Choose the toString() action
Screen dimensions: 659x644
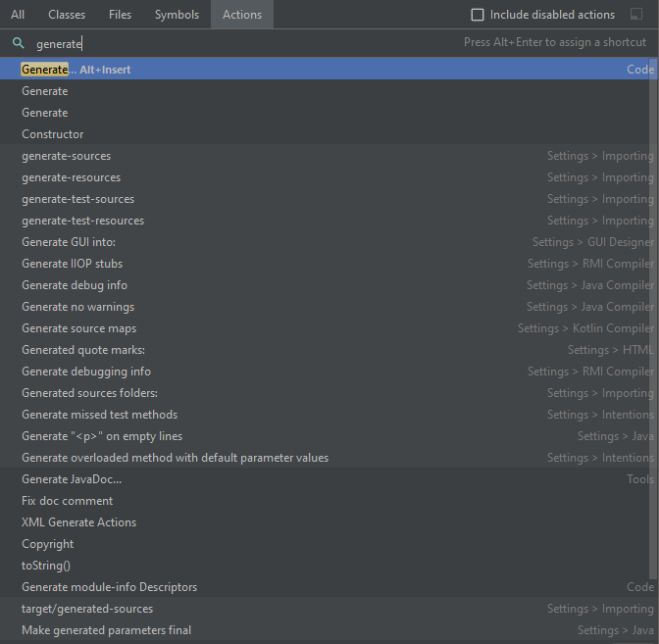[x=329, y=566]
